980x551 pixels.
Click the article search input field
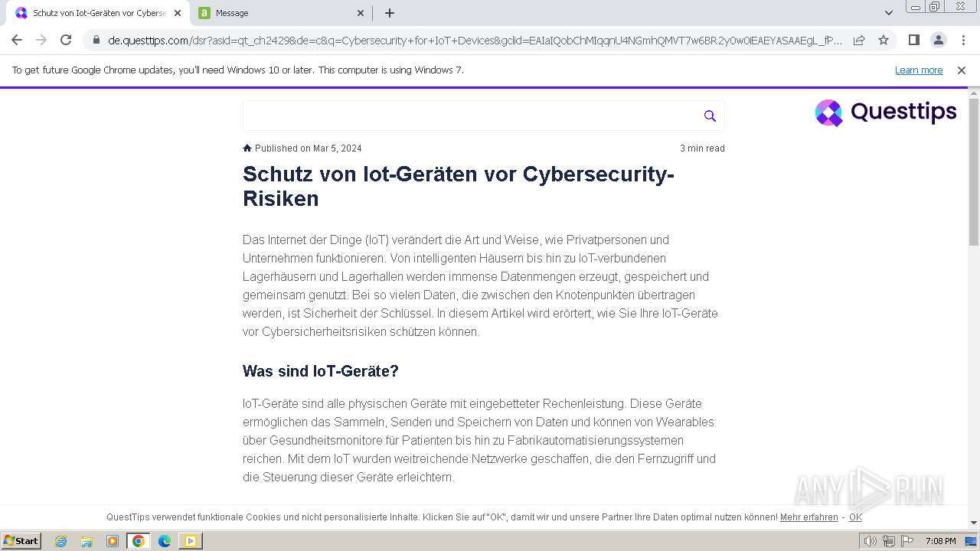pyautogui.click(x=467, y=116)
